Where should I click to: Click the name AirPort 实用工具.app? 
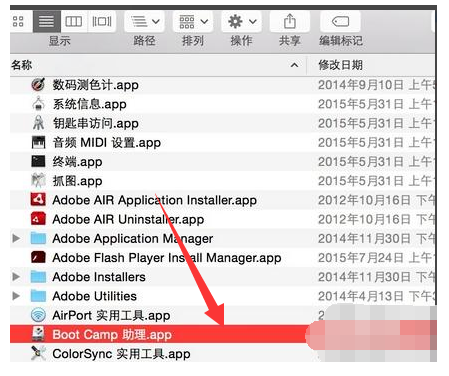point(111,315)
